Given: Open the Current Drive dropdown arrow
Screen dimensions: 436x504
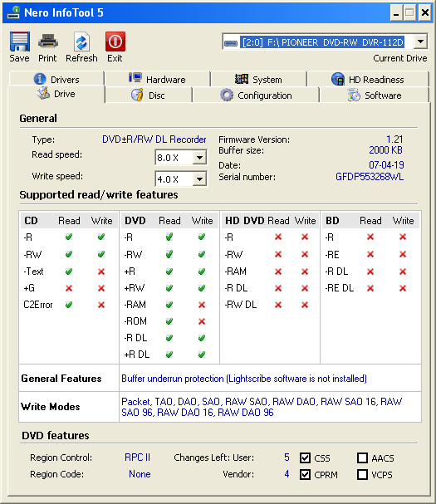Looking at the screenshot, I should pos(420,42).
